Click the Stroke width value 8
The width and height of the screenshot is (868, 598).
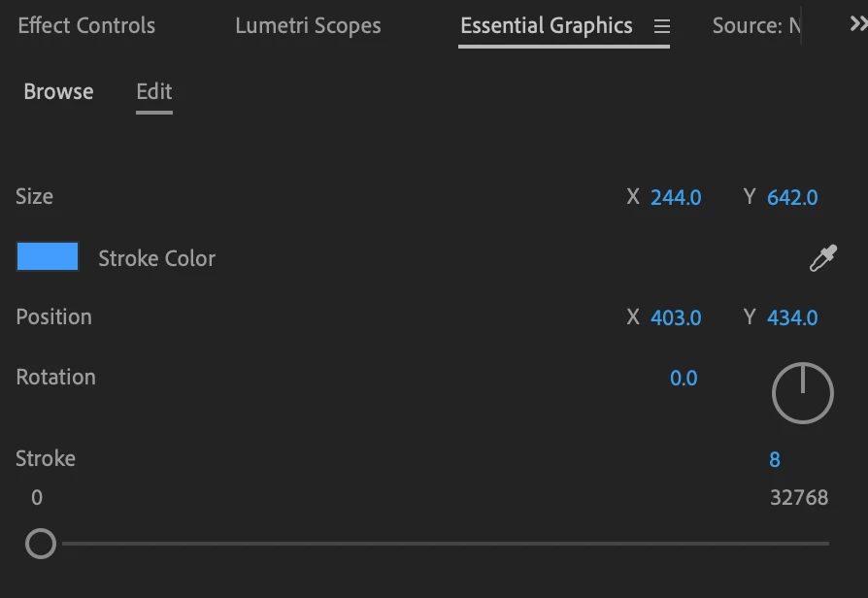pyautogui.click(x=775, y=459)
